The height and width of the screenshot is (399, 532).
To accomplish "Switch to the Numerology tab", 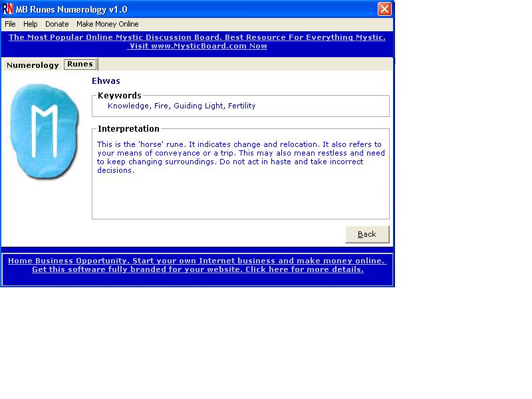I will pyautogui.click(x=33, y=65).
